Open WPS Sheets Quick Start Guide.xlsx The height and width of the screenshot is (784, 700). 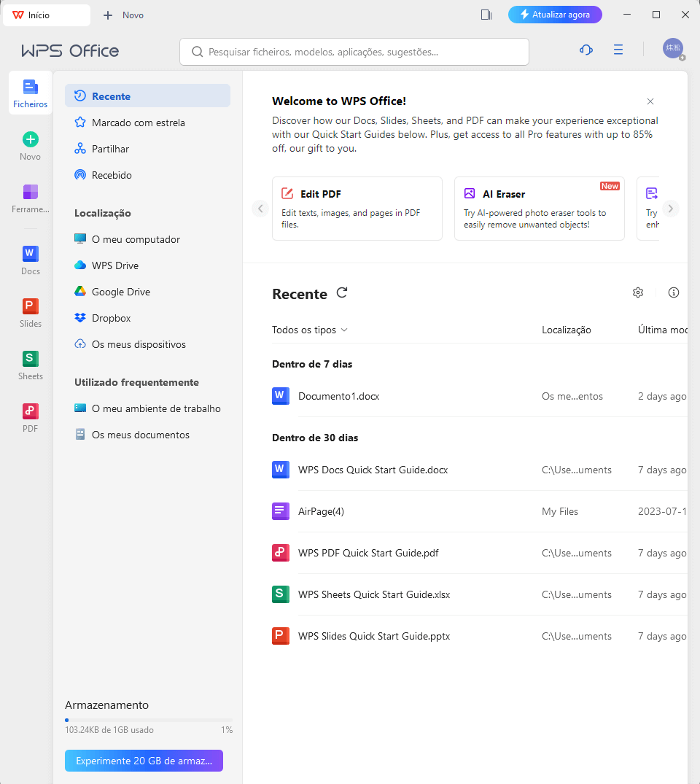[480, 594]
